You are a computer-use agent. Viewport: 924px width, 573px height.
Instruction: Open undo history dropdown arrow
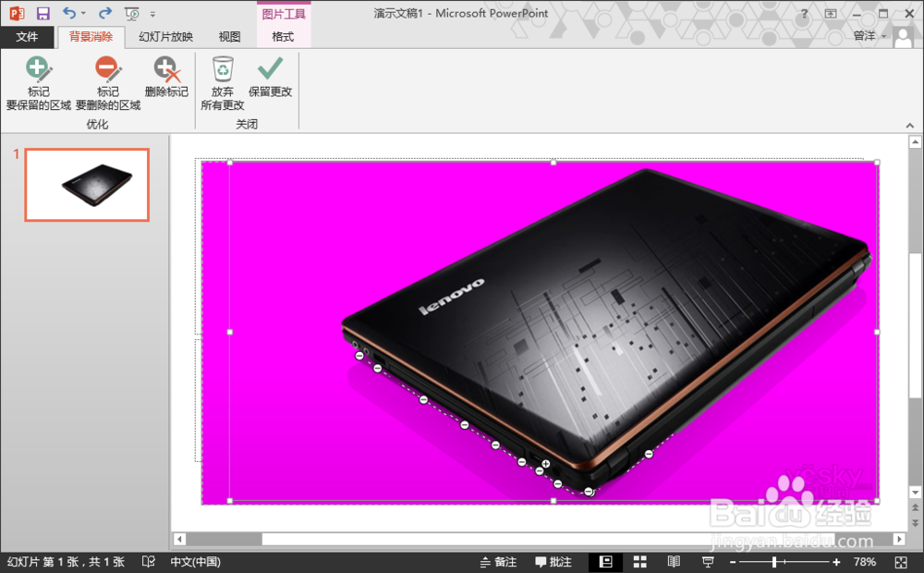point(84,14)
